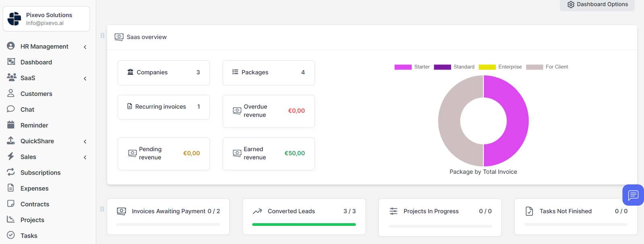Go to the Contracts menu item
The width and height of the screenshot is (644, 244).
[x=35, y=204]
